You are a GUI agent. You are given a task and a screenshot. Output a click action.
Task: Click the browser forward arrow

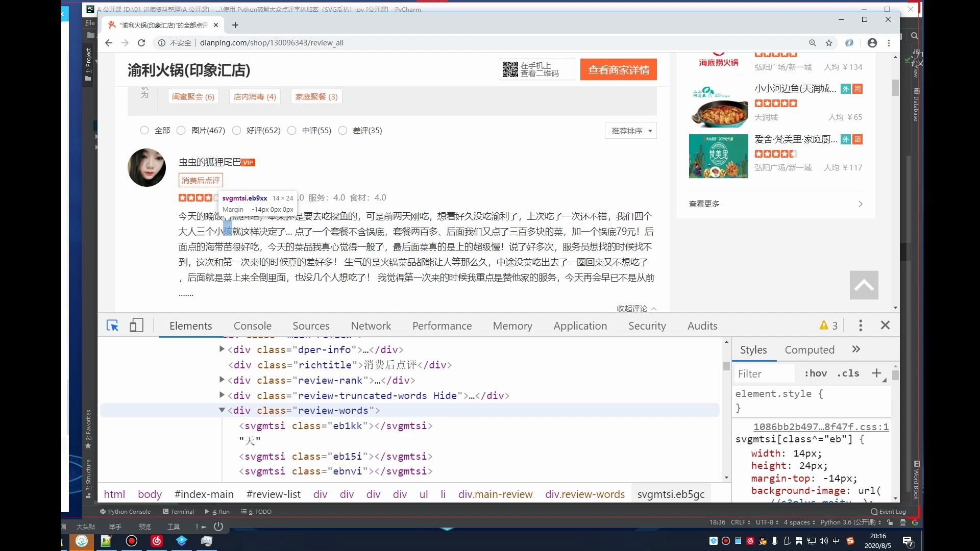coord(125,43)
